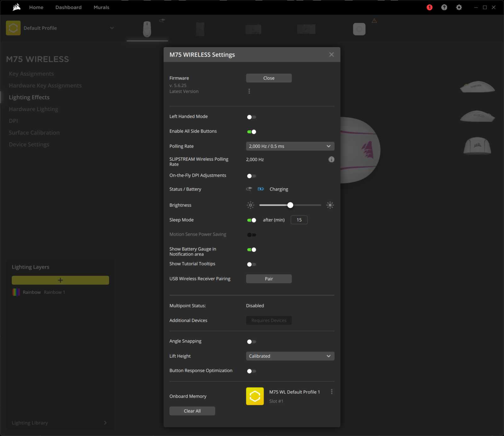Open the Murals tab
Screen dimensions: 504x436
pyautogui.click(x=101, y=7)
